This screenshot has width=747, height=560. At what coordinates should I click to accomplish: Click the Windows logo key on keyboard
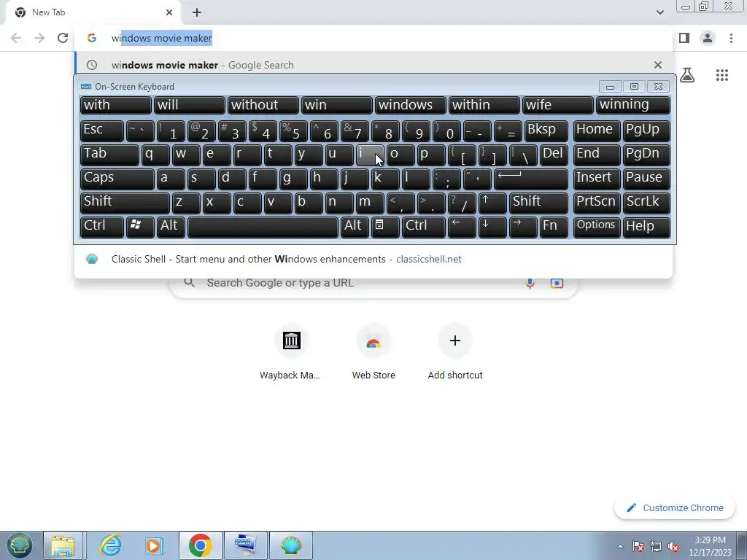[140, 227]
